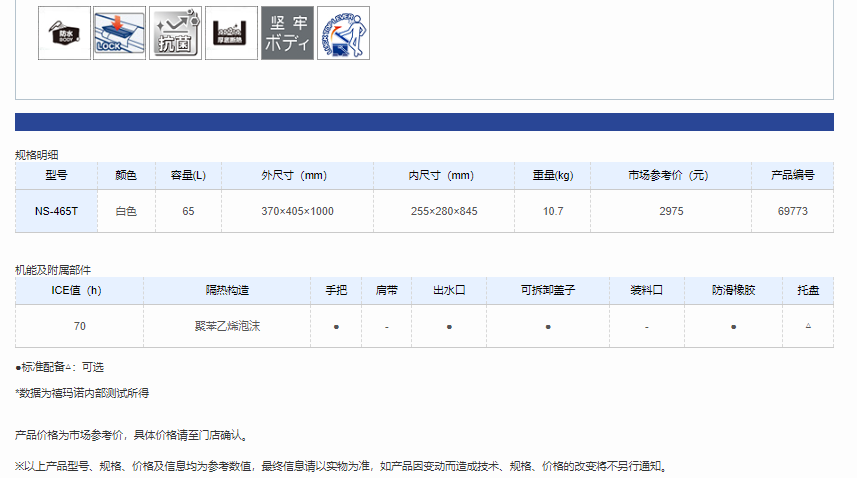The width and height of the screenshot is (868, 478).
Task: Click the 聚苯乙烯泡沫 insulation cell
Action: (x=227, y=326)
